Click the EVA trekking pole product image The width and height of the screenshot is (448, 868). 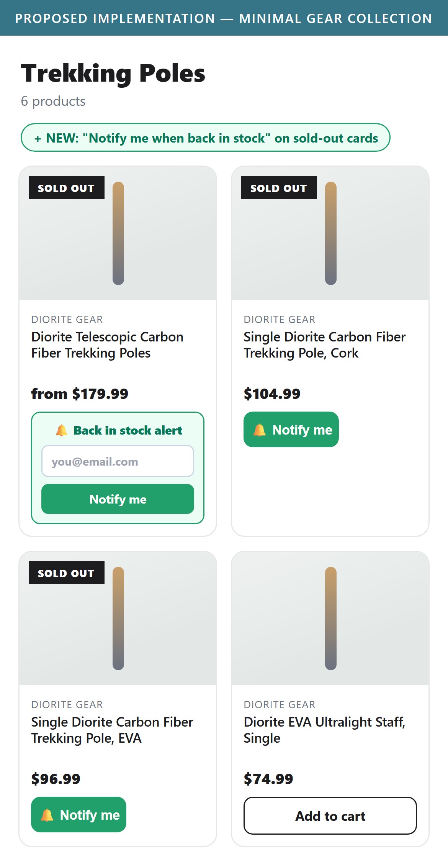(118, 618)
